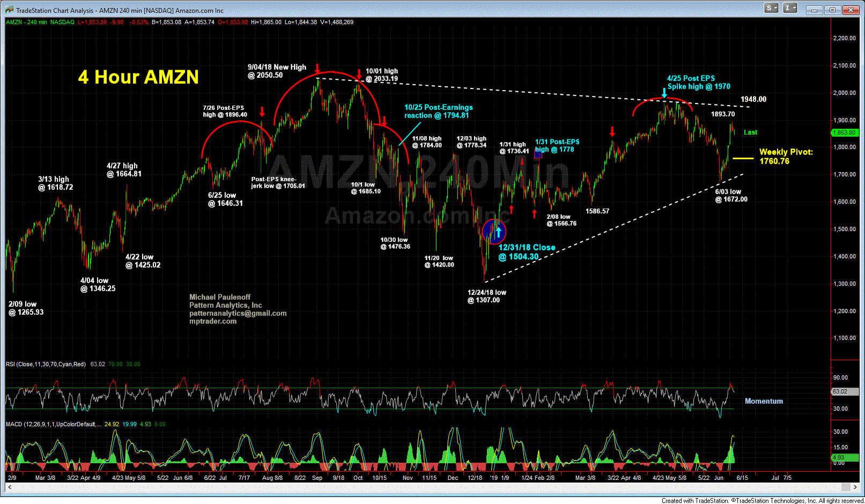Viewport: 865px width, 504px height.
Task: Click the '11/20 low @ 1420.00' label
Action: coord(439,261)
